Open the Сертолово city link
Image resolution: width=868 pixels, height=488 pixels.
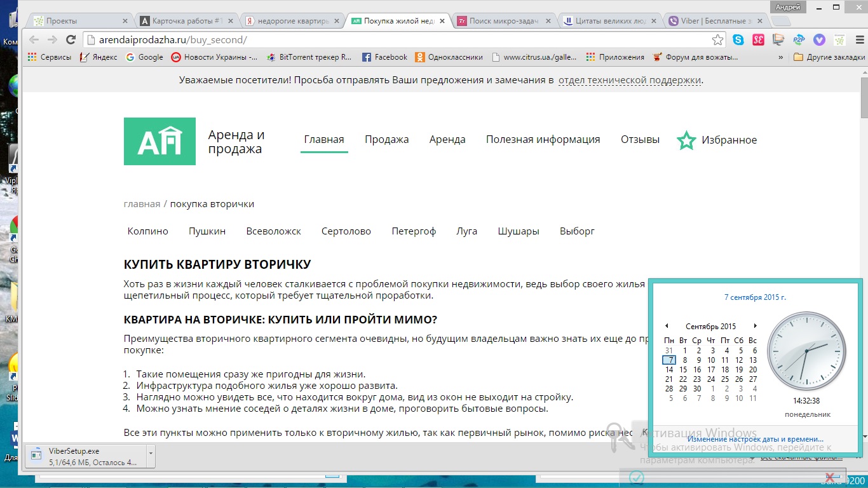[346, 231]
